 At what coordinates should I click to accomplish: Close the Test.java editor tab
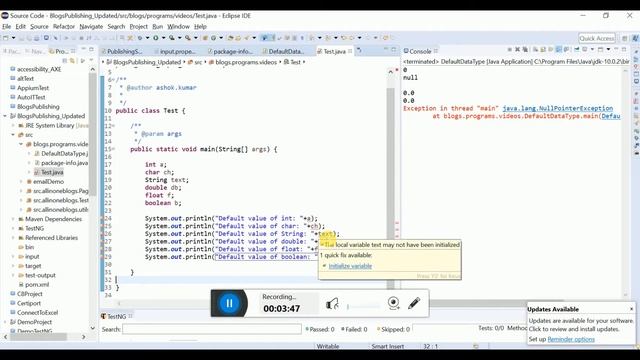[350, 51]
